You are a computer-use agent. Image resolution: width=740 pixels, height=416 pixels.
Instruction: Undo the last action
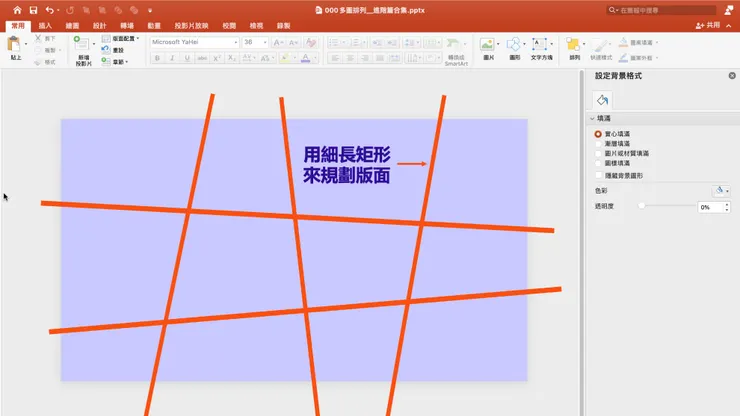[49, 10]
